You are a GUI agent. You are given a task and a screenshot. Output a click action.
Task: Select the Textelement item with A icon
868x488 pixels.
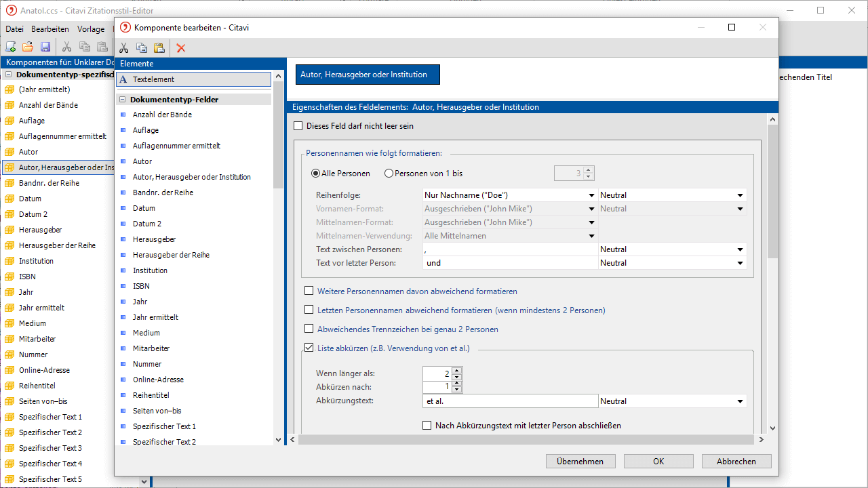[x=194, y=79]
